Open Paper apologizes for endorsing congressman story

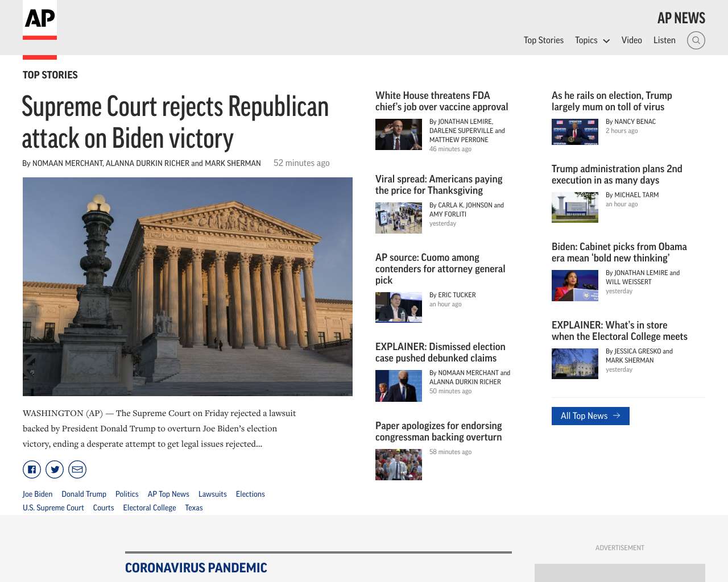pyautogui.click(x=439, y=431)
